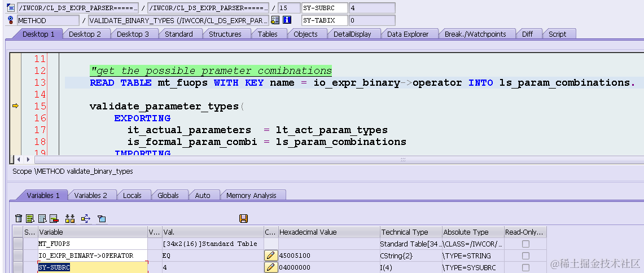Click the filter-shaped tool icon in the variables toolbar
This screenshot has width=644, height=273.
[x=102, y=218]
